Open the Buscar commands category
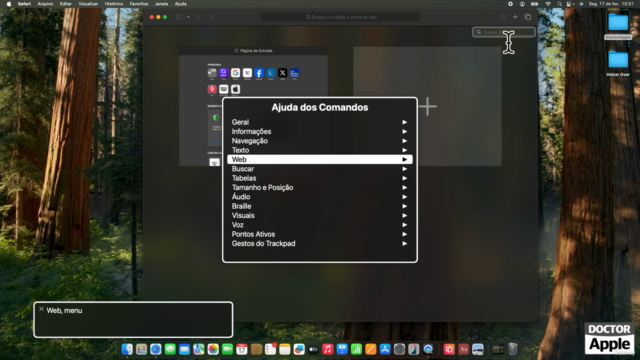This screenshot has width=640, height=360. [x=320, y=169]
